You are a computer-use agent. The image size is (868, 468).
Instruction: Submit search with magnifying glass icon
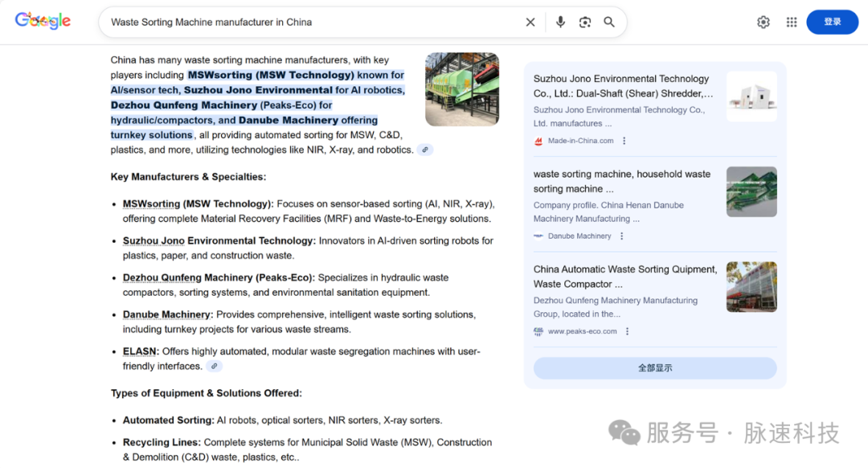[609, 23]
